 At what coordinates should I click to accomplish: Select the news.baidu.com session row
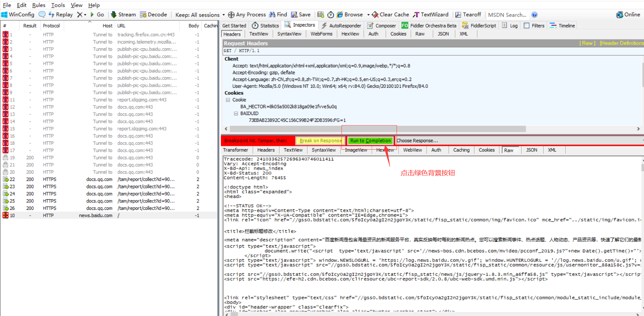click(109, 215)
